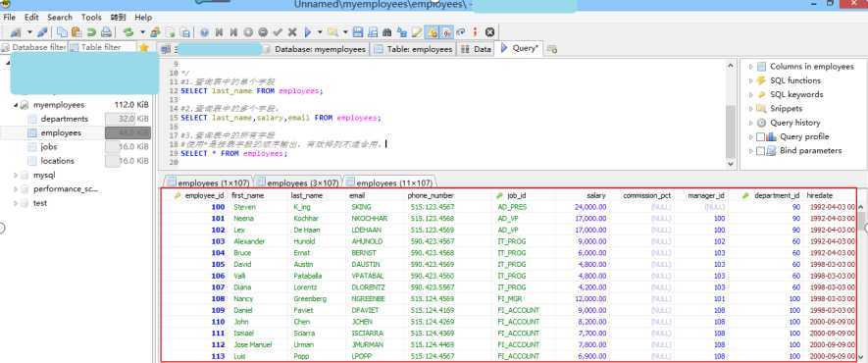
Task: Expand the Snippets node
Action: coord(751,109)
